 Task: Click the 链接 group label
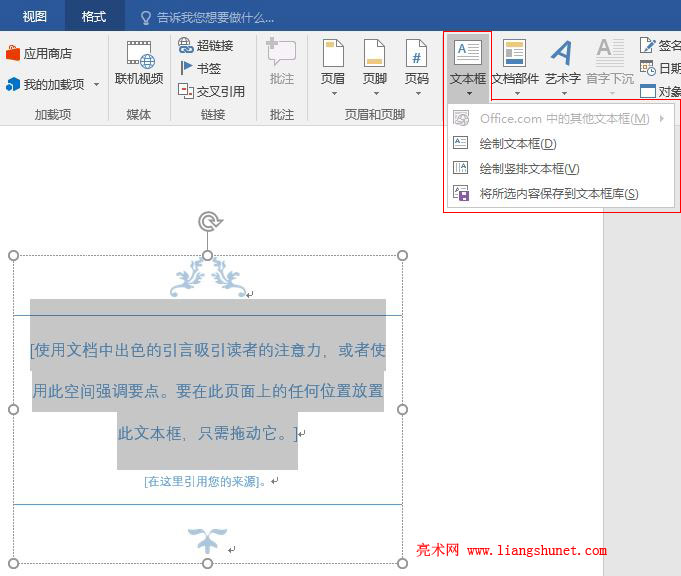coord(213,115)
